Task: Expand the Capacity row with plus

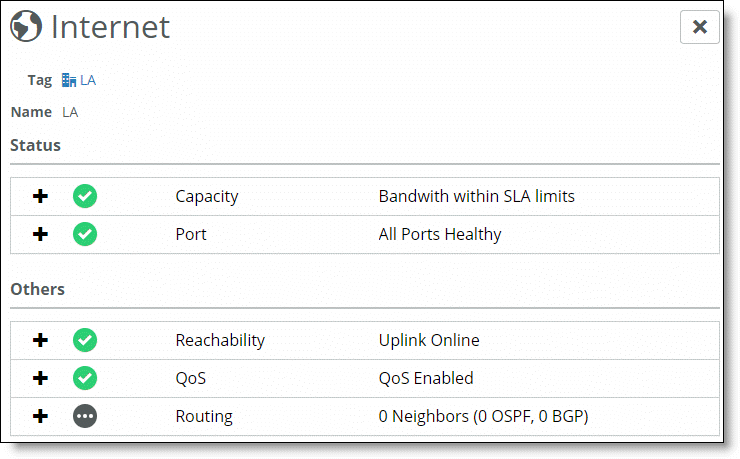Action: click(x=41, y=196)
